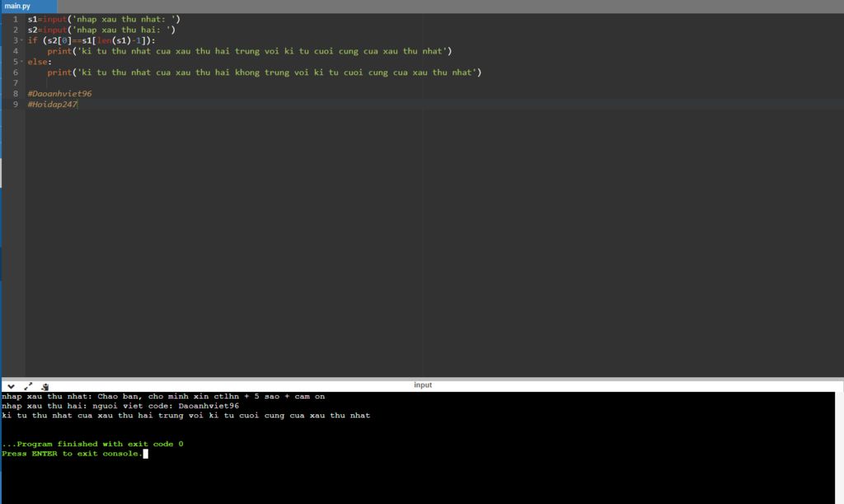Click the 'khong trung' print statement on line 6
Image resolution: width=844 pixels, height=504 pixels.
pos(264,72)
